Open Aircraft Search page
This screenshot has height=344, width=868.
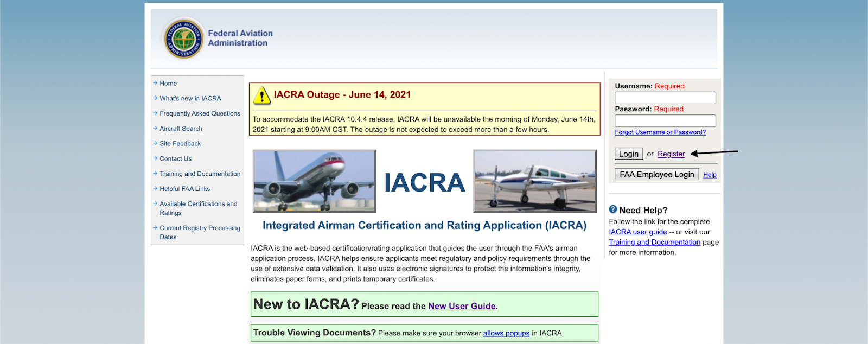click(181, 129)
